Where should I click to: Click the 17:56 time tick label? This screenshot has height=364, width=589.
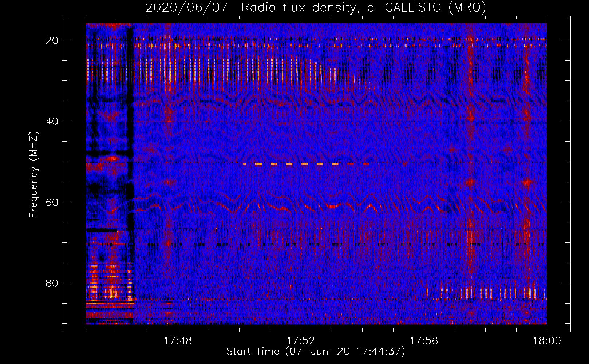(424, 341)
